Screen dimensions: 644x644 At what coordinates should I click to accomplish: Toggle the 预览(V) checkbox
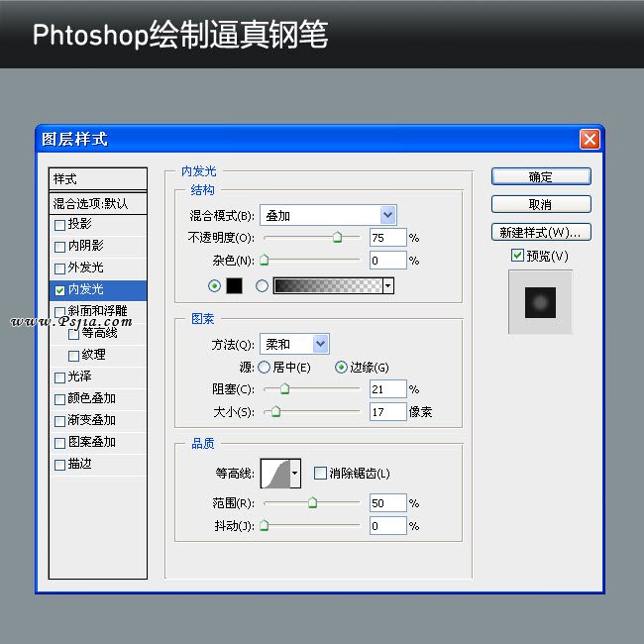tap(517, 255)
